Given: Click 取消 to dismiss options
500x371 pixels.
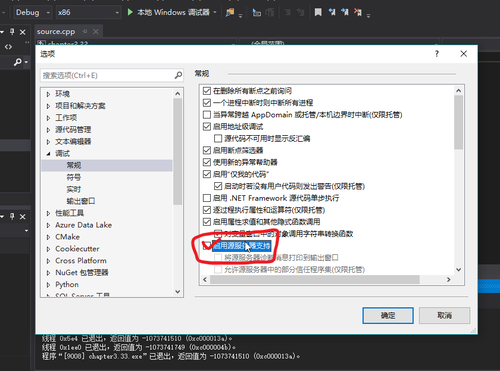Looking at the screenshot, I should (445, 315).
